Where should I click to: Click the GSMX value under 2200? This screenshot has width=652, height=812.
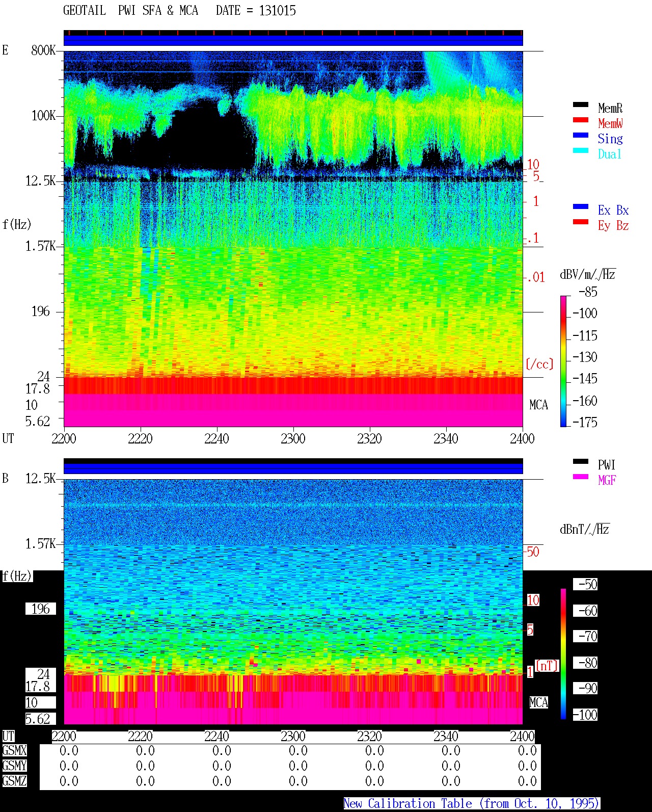(69, 750)
